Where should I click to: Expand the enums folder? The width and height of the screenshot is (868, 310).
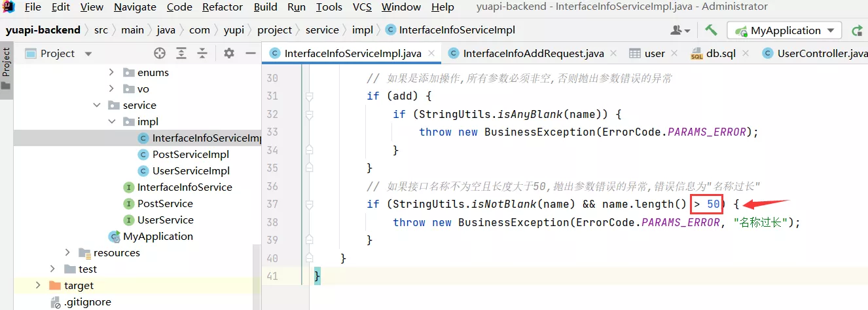111,72
